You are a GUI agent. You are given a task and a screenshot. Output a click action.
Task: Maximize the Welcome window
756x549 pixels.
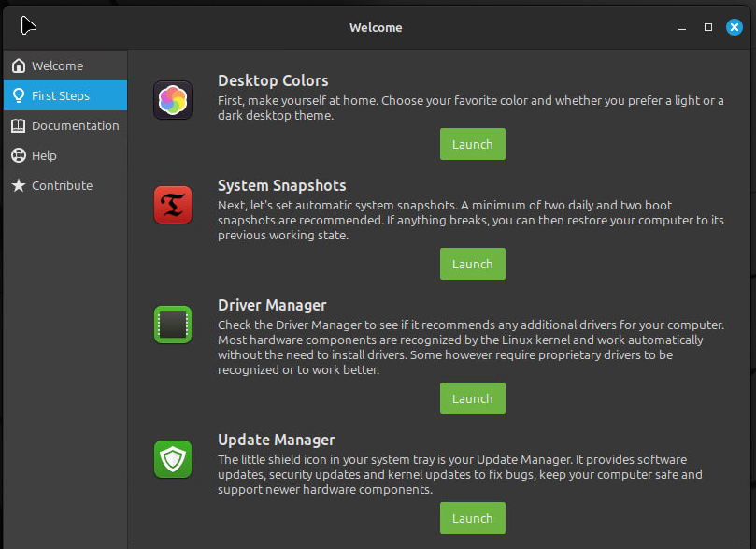click(x=707, y=27)
